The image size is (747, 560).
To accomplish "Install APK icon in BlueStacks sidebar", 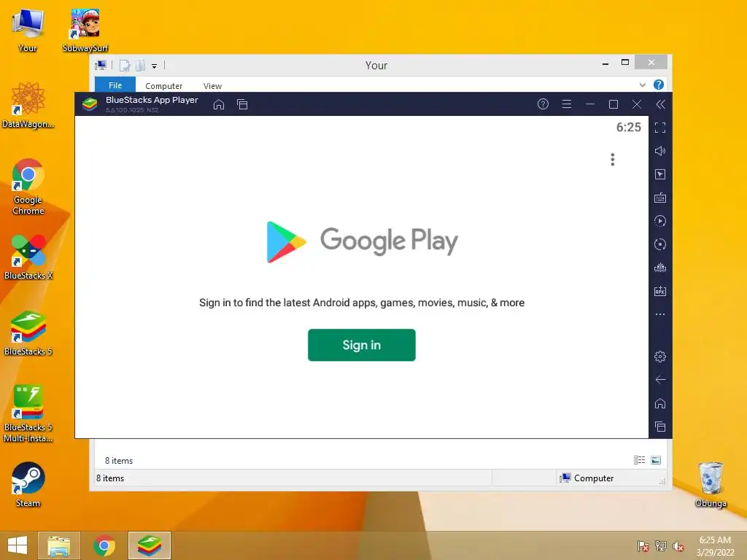I will point(659,291).
